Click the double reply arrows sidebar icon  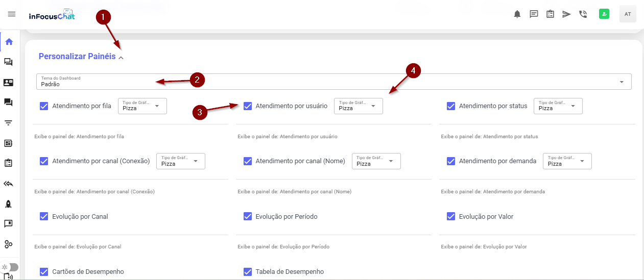8,184
